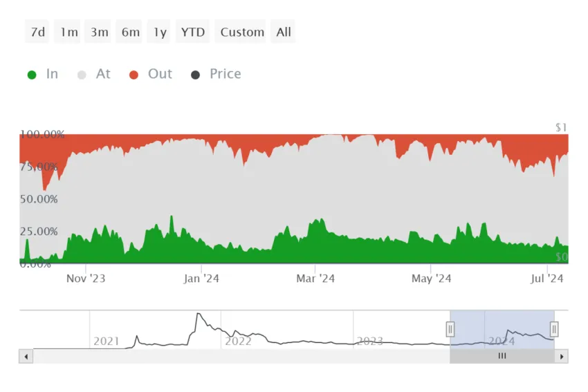This screenshot has width=588, height=392.
Task: Click the 2022 region in navigator timeline
Action: [238, 341]
